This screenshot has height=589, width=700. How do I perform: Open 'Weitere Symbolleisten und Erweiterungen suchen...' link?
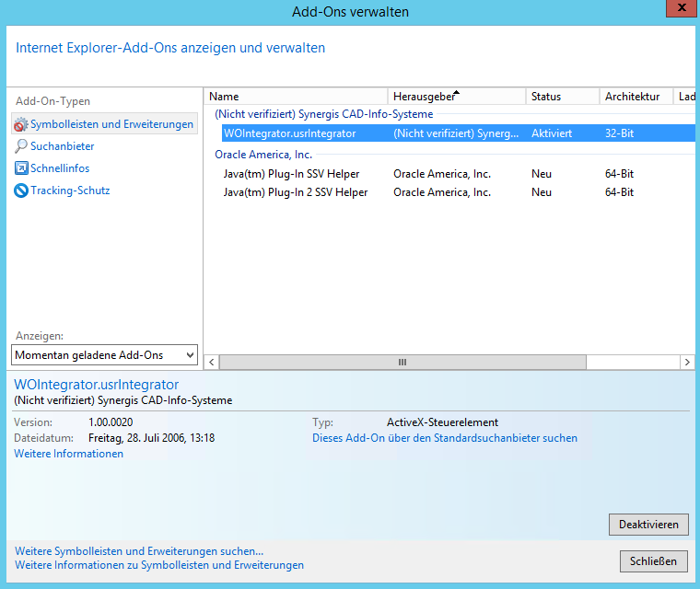point(139,551)
